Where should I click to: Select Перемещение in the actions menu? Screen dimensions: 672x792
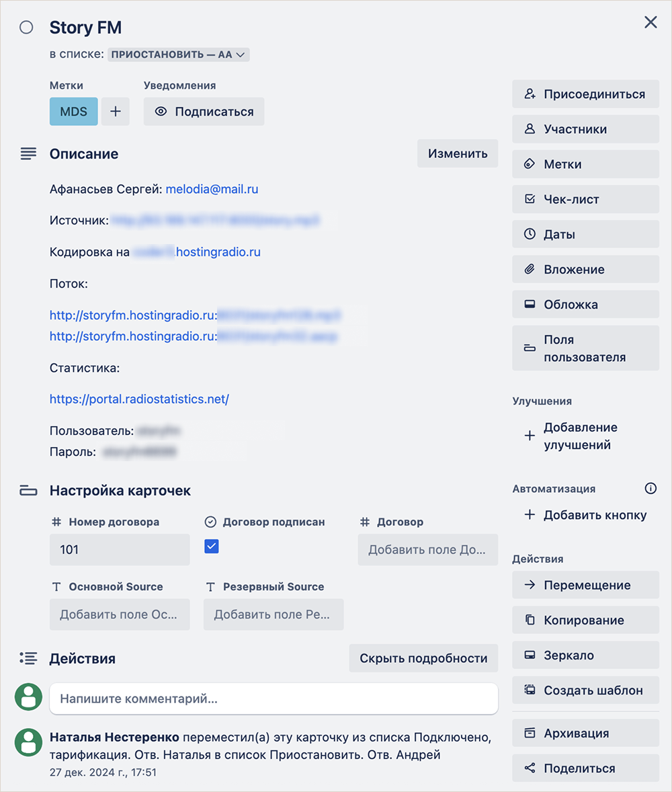pyautogui.click(x=585, y=585)
